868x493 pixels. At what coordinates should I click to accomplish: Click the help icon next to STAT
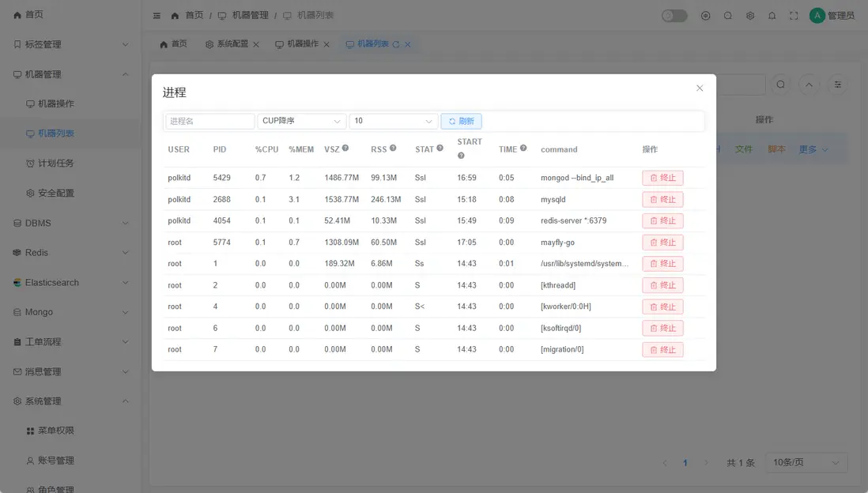click(440, 149)
